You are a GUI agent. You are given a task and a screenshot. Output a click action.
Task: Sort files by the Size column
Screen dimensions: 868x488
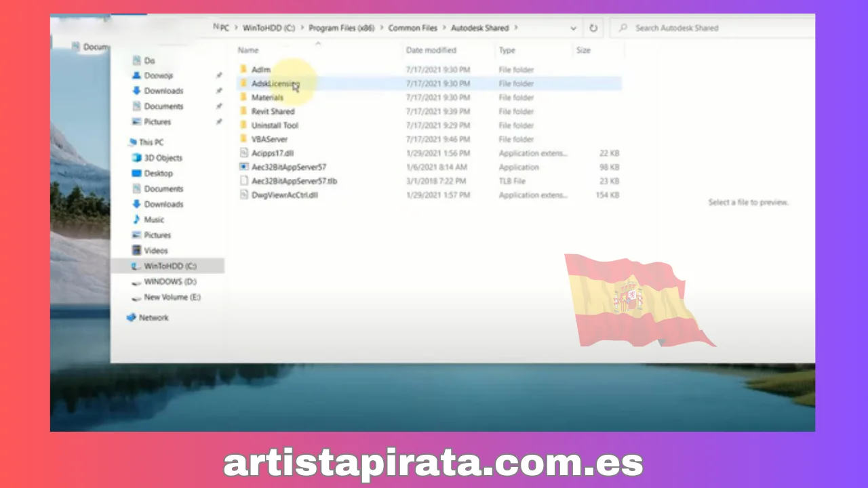pyautogui.click(x=583, y=50)
